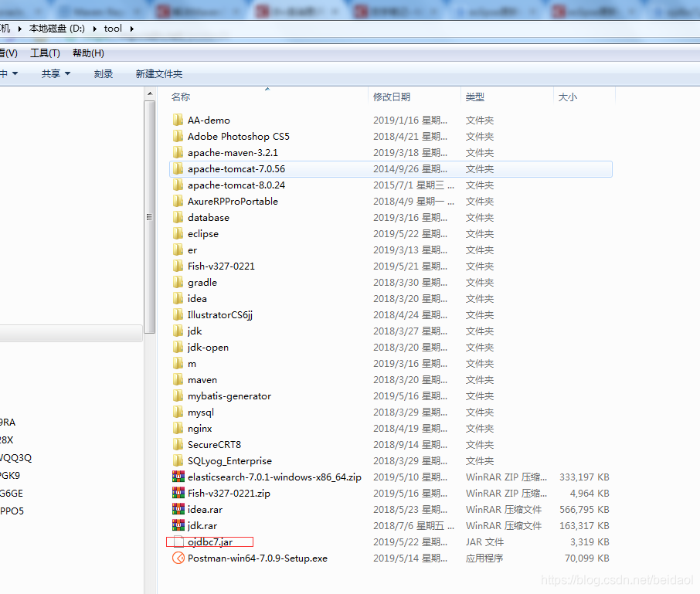This screenshot has width=700, height=594.
Task: Click the IllustratorCS6jj folder icon
Action: [178, 314]
